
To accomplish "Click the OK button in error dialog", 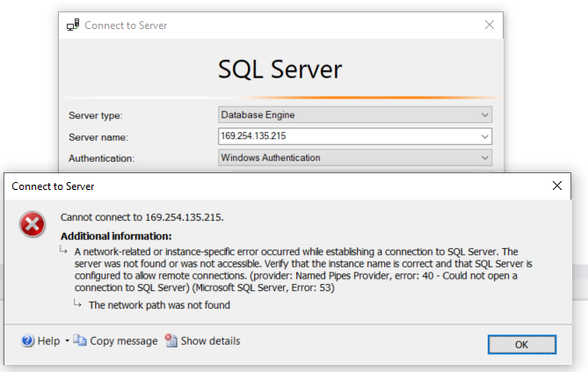I will click(521, 344).
